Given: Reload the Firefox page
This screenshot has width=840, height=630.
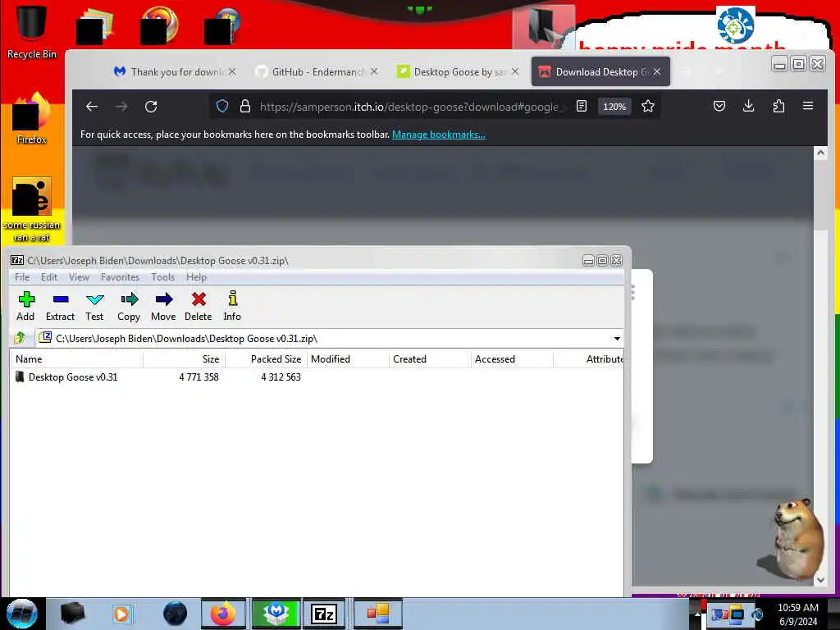Looking at the screenshot, I should [151, 107].
